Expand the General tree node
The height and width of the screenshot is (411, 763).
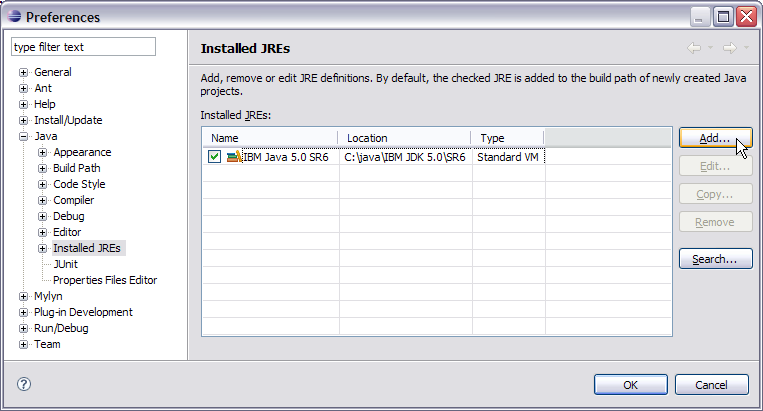(24, 73)
